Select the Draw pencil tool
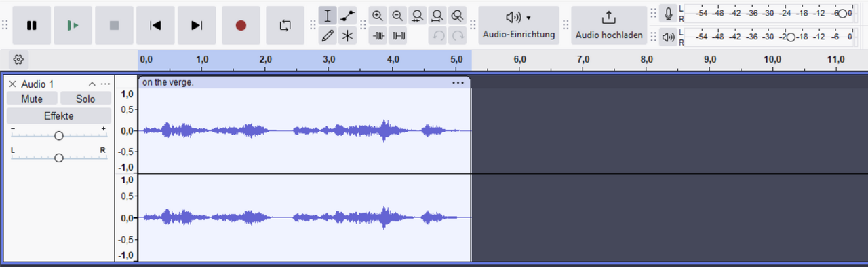The width and height of the screenshot is (868, 267). (x=328, y=36)
